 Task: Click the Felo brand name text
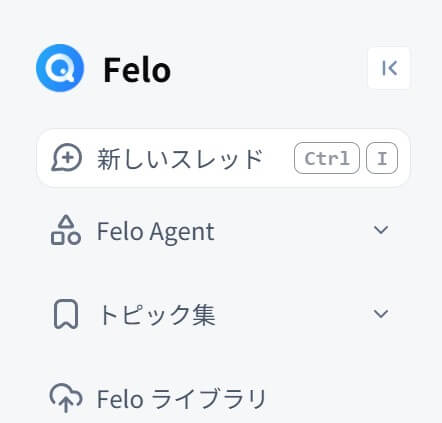point(137,70)
